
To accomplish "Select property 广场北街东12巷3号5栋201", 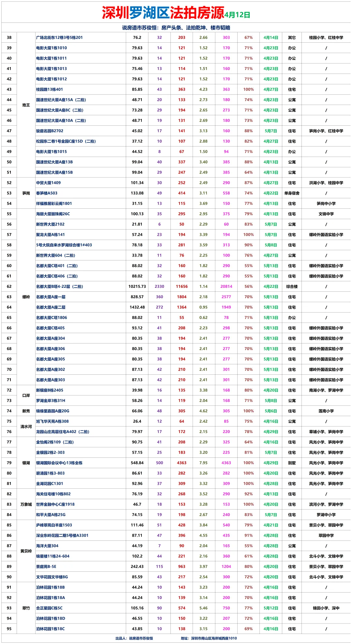I will (x=59, y=37).
